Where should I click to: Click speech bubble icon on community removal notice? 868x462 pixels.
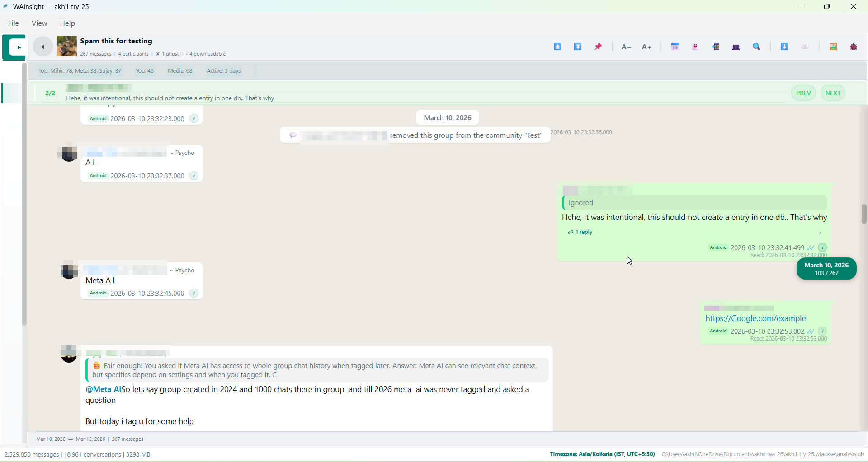point(293,135)
